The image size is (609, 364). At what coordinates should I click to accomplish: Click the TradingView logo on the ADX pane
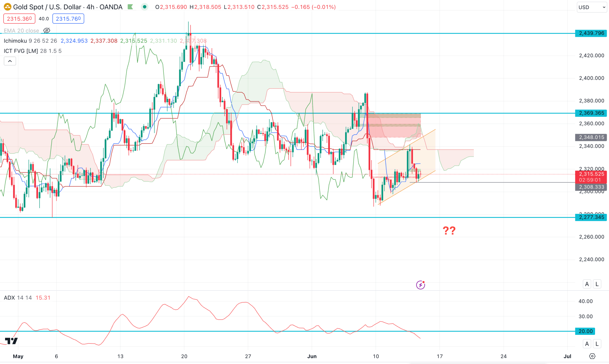pos(12,341)
